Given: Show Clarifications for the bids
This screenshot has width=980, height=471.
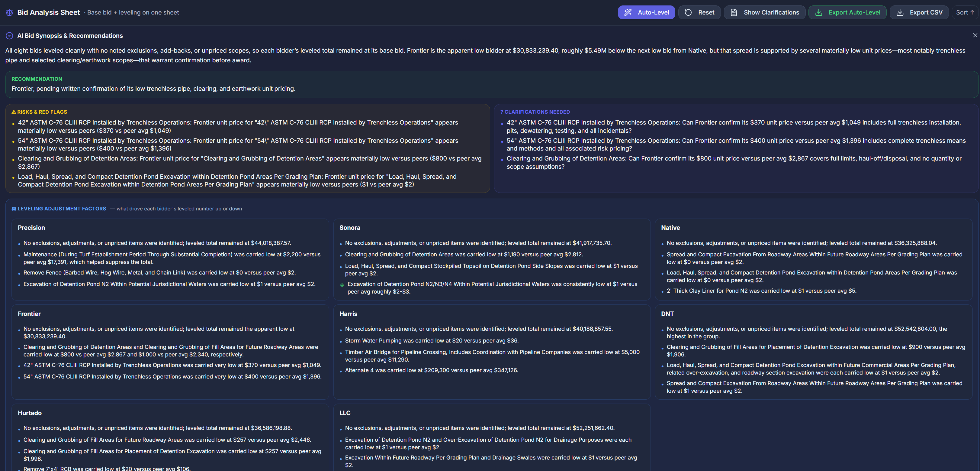Looking at the screenshot, I should (x=764, y=13).
